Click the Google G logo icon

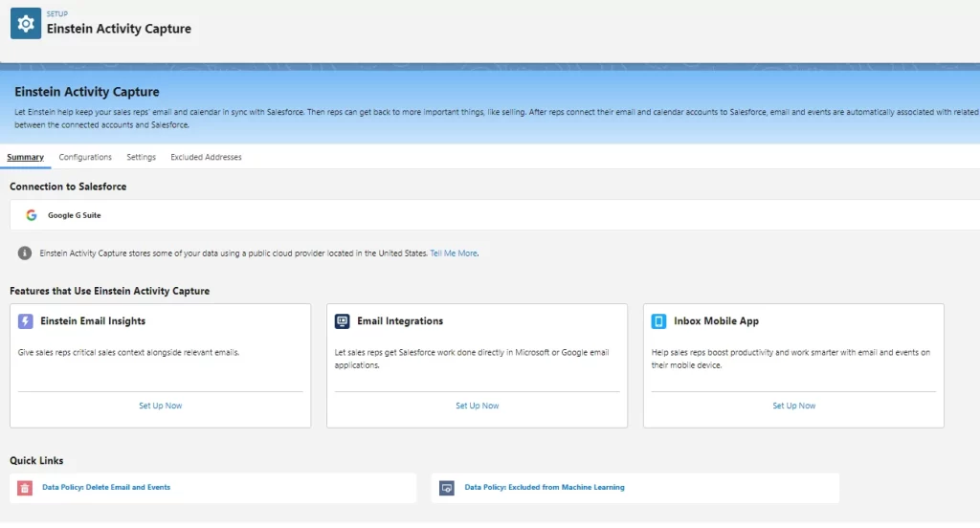(x=32, y=215)
